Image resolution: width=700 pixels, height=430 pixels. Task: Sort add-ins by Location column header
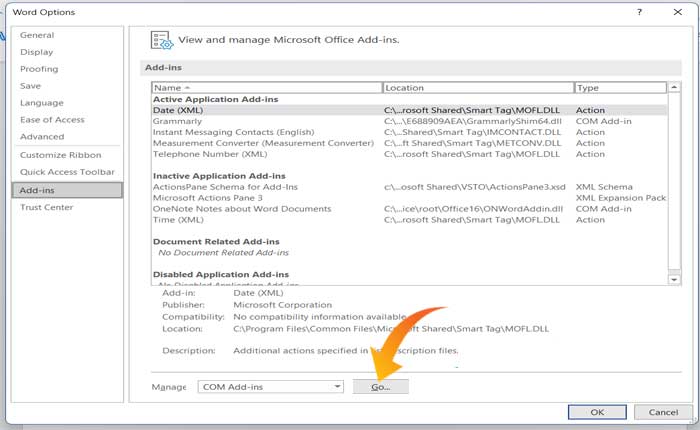click(x=477, y=88)
